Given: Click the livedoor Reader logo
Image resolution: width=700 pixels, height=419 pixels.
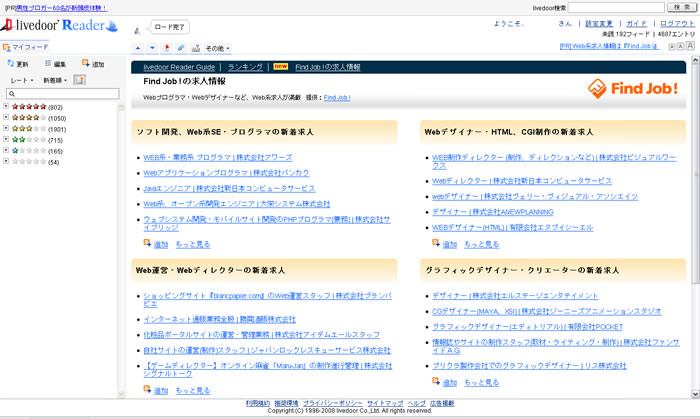Looking at the screenshot, I should [59, 25].
